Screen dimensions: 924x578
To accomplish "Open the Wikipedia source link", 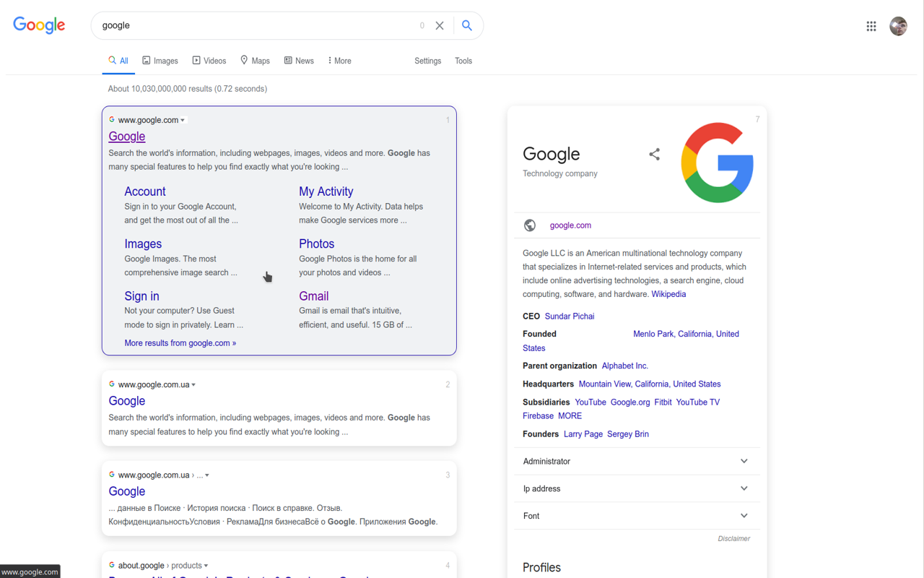I will 668,294.
